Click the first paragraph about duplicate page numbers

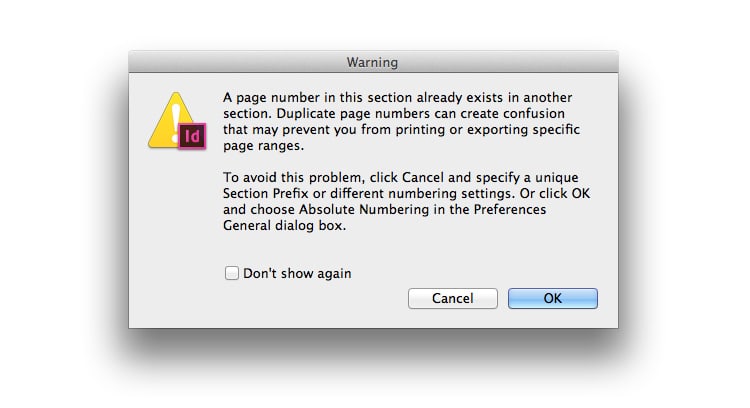coord(390,121)
